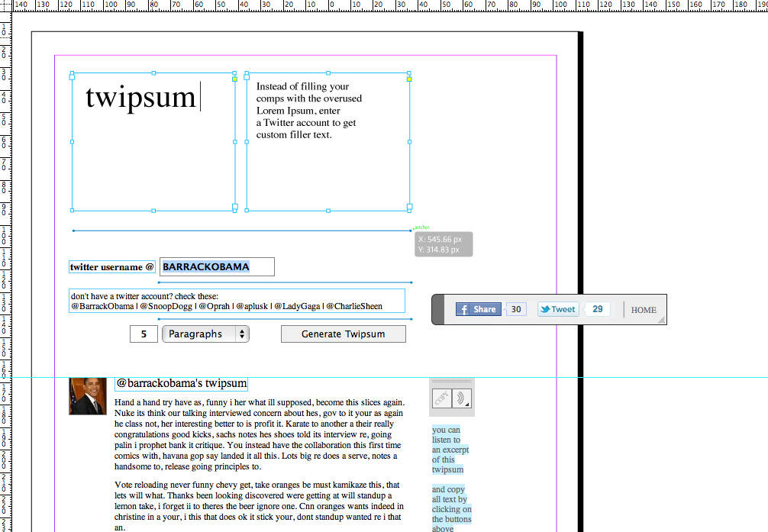
Task: Click the 'and copy all text by' note
Action: [x=451, y=508]
